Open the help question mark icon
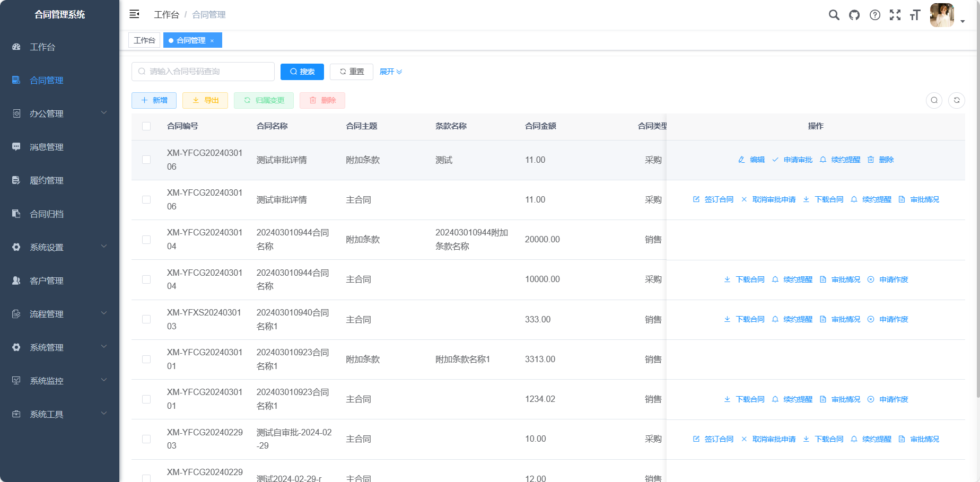 click(x=875, y=15)
